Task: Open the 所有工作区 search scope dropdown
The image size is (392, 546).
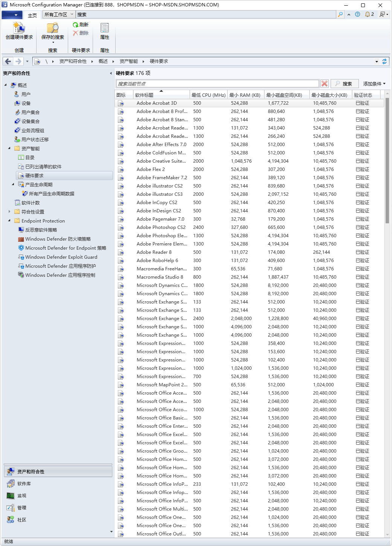Action: (58, 14)
